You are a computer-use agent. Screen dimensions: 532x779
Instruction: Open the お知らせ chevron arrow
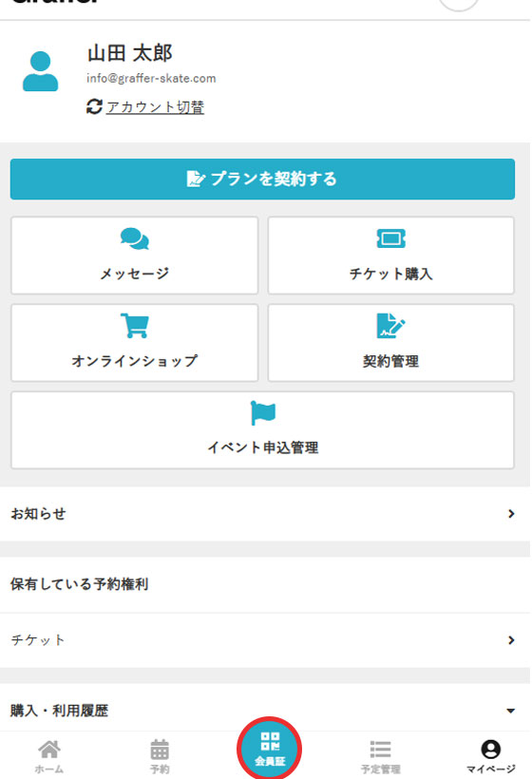coord(511,514)
